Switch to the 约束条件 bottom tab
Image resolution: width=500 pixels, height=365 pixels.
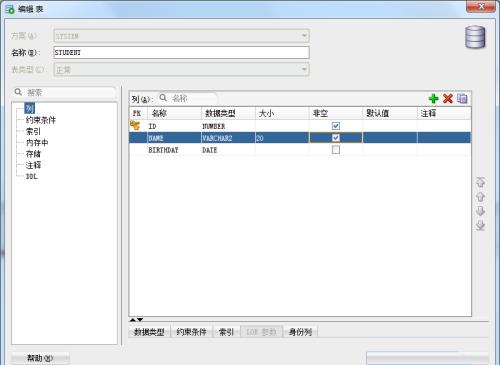point(191,332)
